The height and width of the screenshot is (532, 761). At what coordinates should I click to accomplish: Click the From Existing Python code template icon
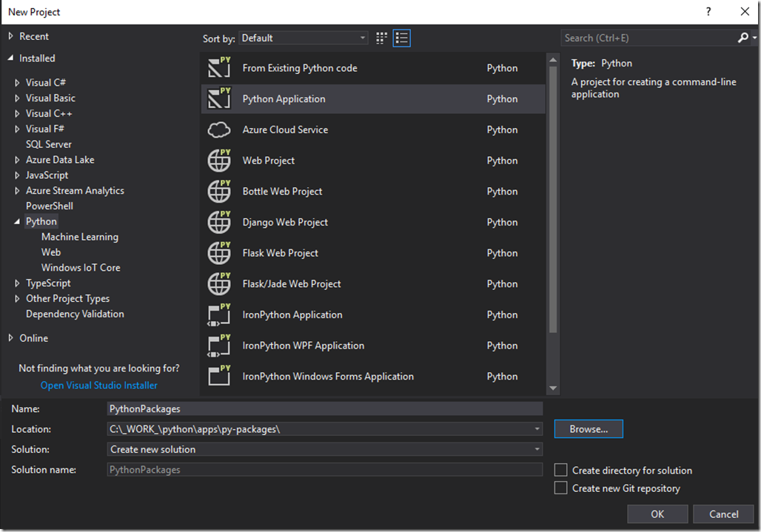pyautogui.click(x=219, y=67)
